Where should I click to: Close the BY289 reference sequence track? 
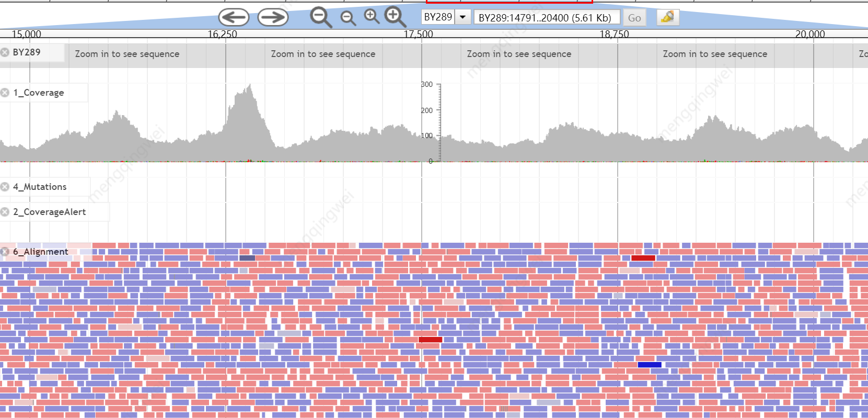click(5, 52)
